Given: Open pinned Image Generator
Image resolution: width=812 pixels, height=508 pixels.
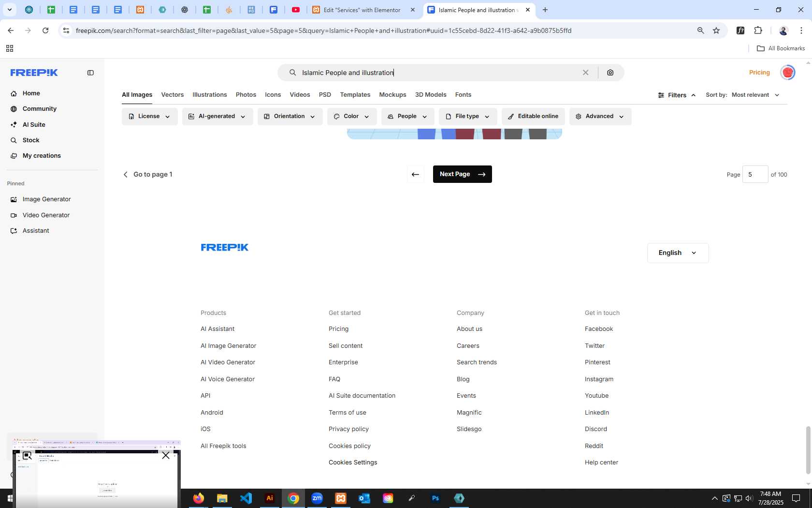Looking at the screenshot, I should (46, 199).
